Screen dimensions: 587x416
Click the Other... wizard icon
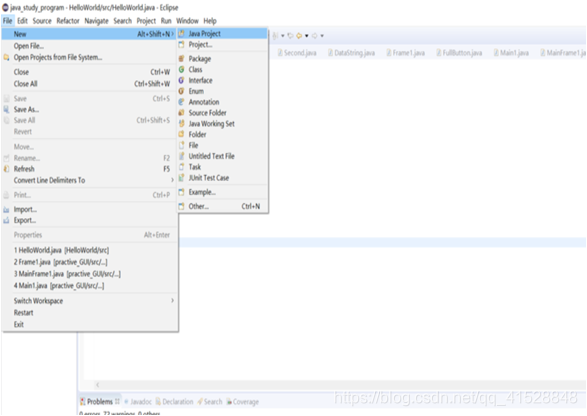tap(182, 206)
